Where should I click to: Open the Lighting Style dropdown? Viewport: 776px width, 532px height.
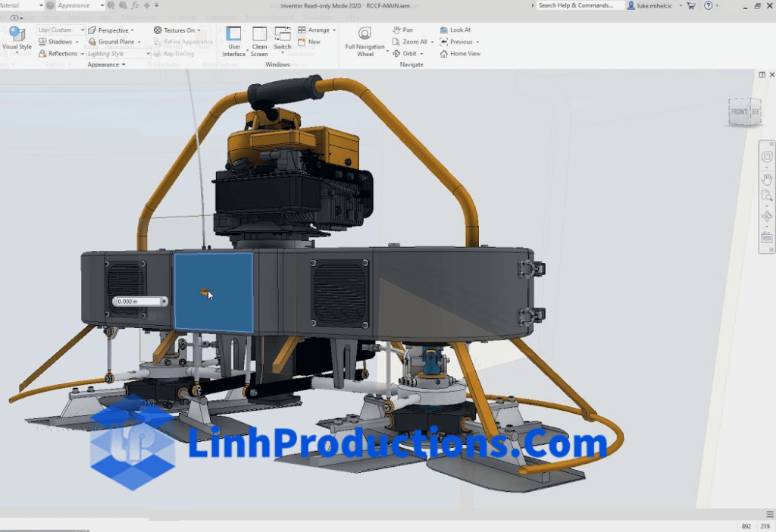click(x=148, y=54)
